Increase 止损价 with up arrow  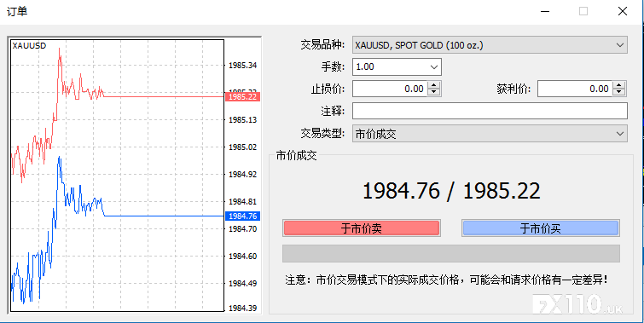(434, 85)
